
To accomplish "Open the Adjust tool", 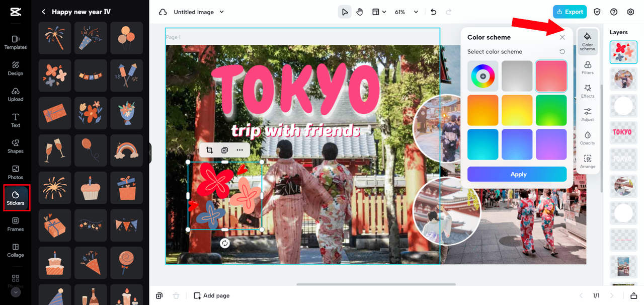I will (588, 115).
